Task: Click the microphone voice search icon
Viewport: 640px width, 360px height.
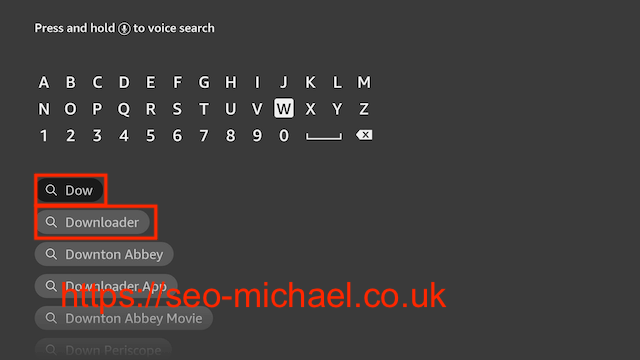Action: pyautogui.click(x=124, y=29)
